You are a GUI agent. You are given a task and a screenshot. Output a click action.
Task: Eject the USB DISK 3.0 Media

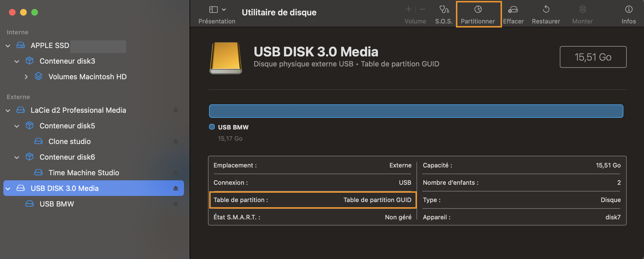coord(176,188)
